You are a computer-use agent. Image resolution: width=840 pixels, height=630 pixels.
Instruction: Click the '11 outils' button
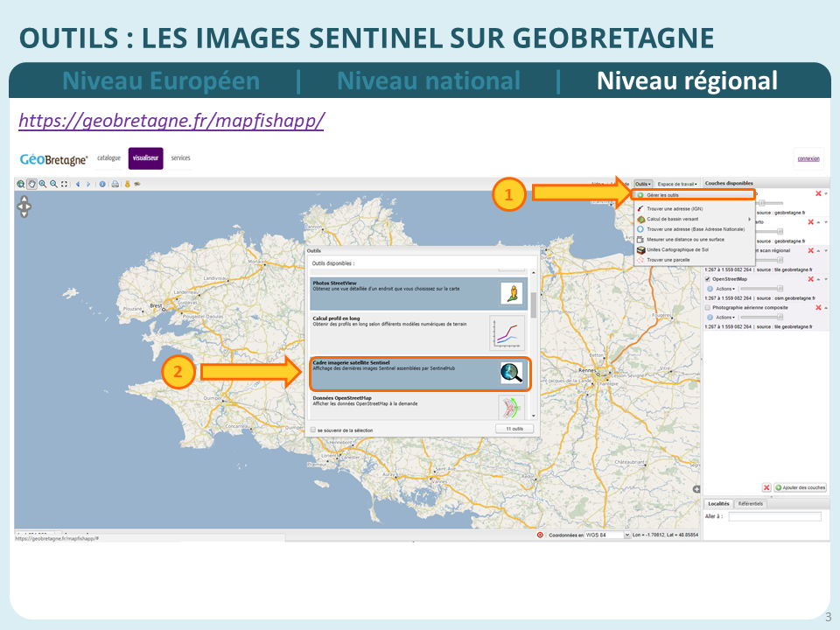[x=514, y=429]
